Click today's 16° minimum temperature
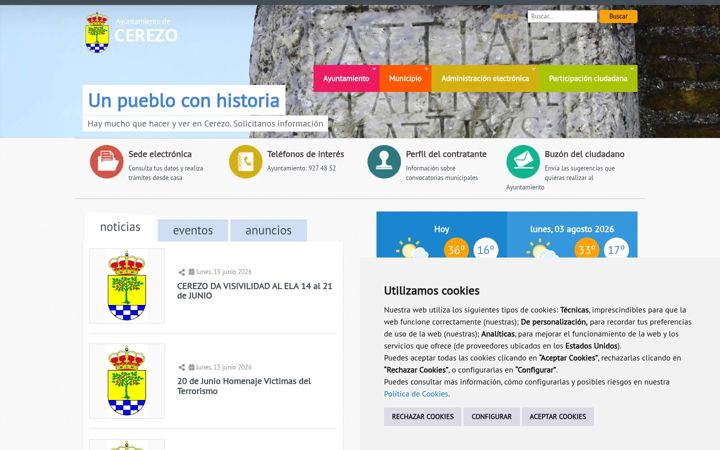Image resolution: width=720 pixels, height=450 pixels. tap(486, 249)
